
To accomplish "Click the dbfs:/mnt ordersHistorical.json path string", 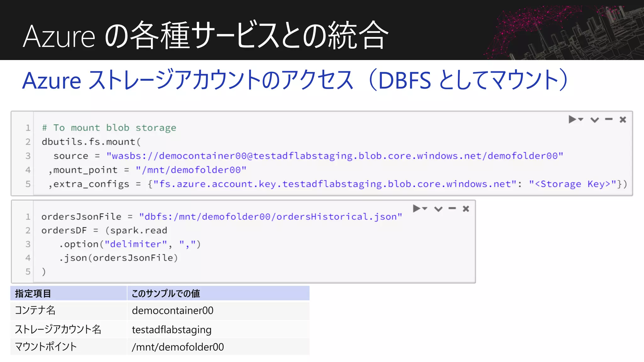I will coord(271,217).
